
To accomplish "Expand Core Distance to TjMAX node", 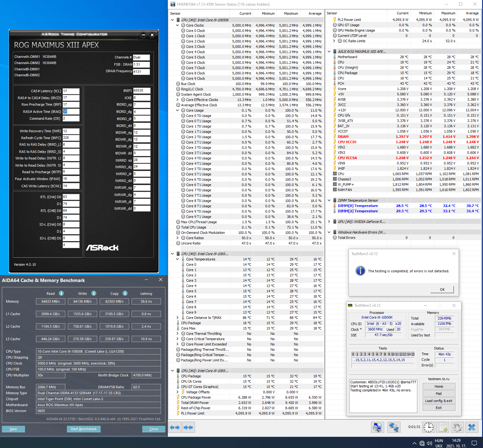I will pyautogui.click(x=178, y=318).
